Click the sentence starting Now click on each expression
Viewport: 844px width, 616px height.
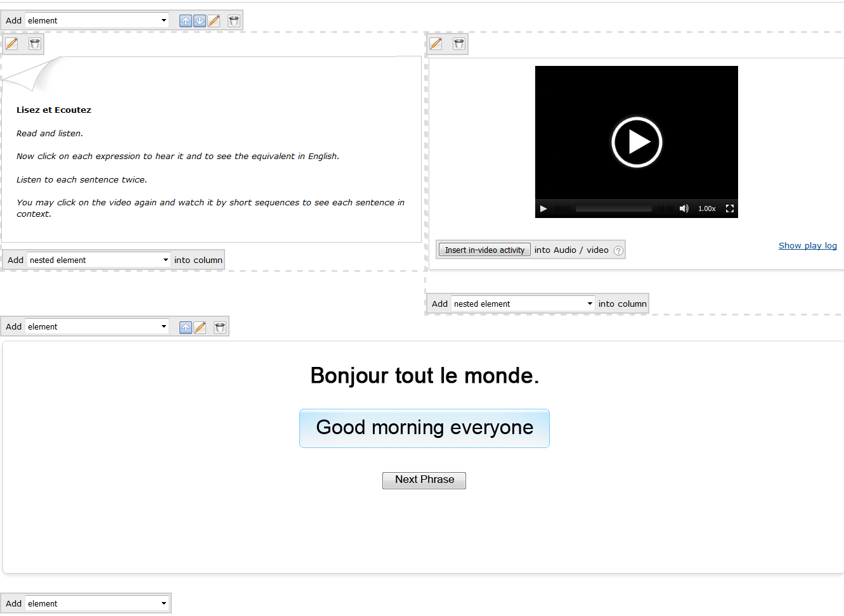[x=178, y=156]
